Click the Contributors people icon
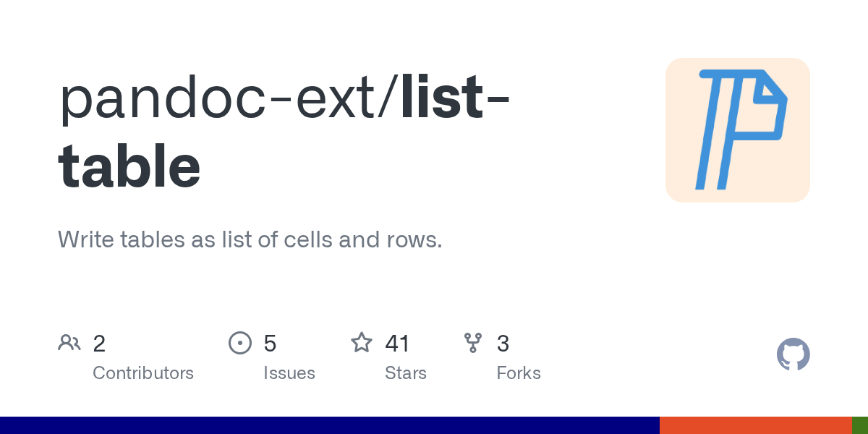Image resolution: width=868 pixels, height=434 pixels. pyautogui.click(x=69, y=343)
